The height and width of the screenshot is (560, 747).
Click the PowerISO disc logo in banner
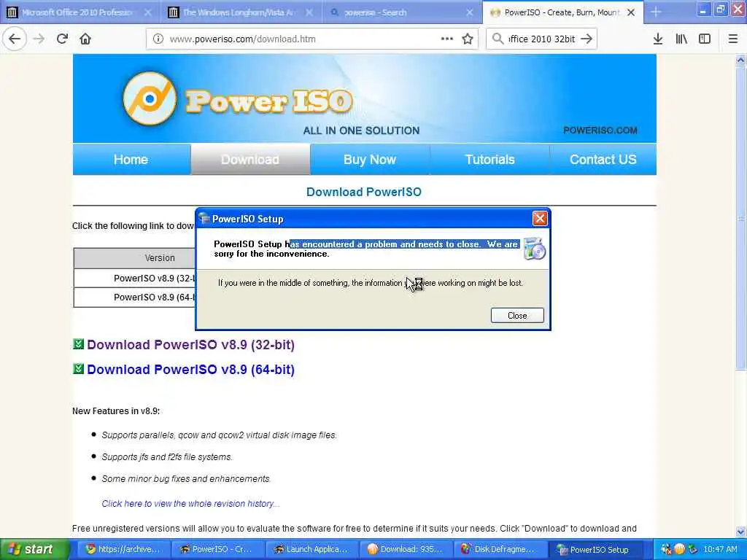click(x=150, y=98)
